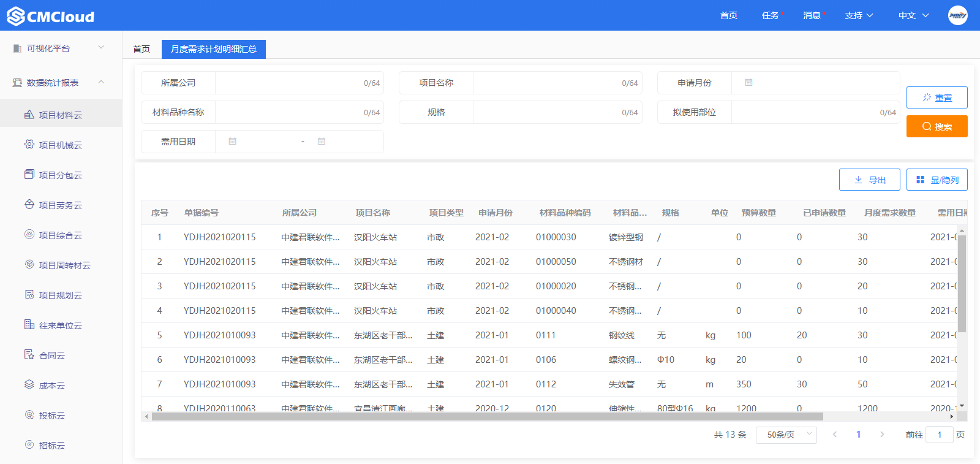Click material code 0112
This screenshot has width=980, height=464.
(x=546, y=384)
